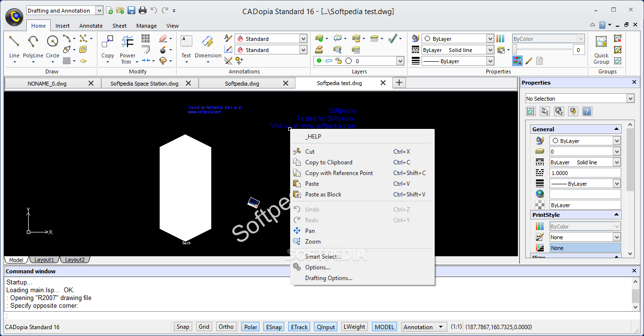Click the Properties panel vertical scrollbar
The image size is (644, 336).
coord(630,189)
